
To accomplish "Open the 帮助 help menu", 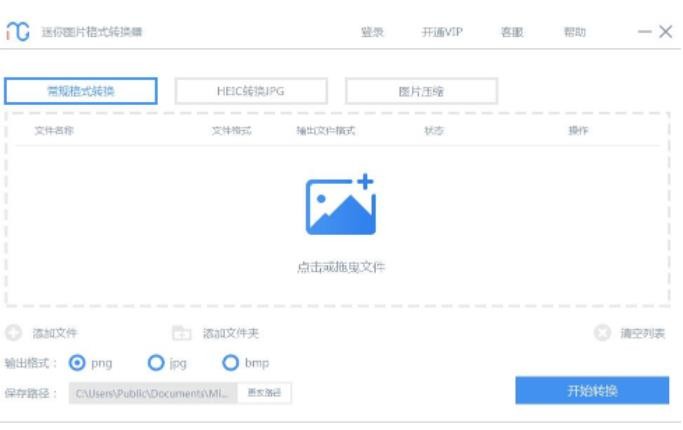I will [574, 32].
